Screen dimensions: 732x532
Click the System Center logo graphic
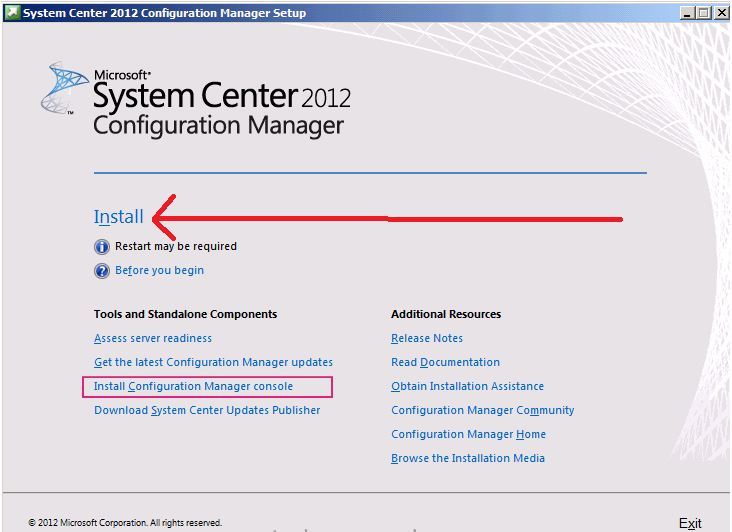63,89
